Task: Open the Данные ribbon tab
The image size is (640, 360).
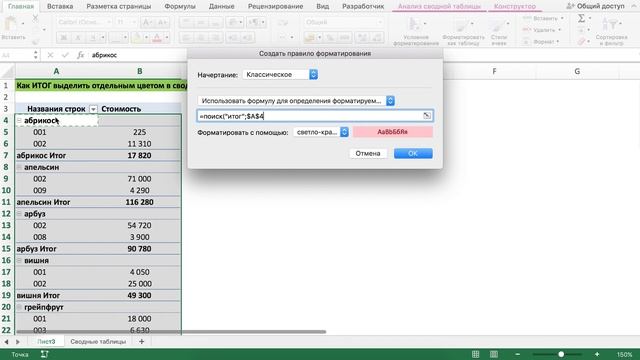Action: pos(222,6)
